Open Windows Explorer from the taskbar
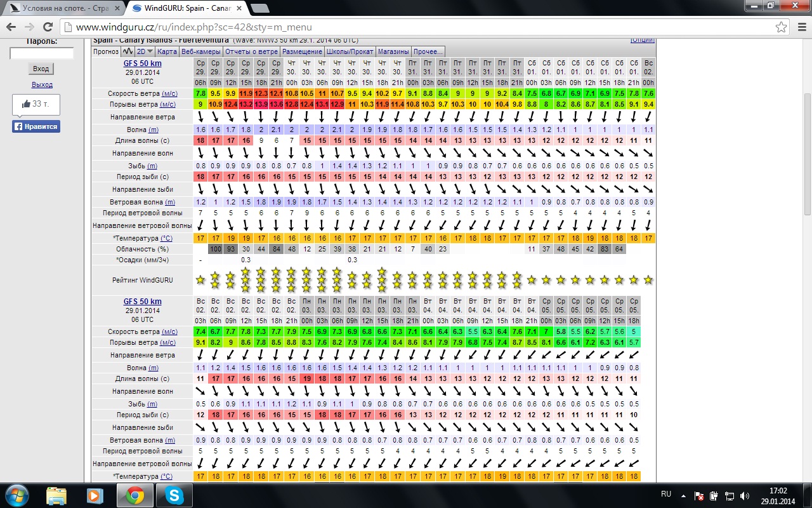 tap(56, 495)
